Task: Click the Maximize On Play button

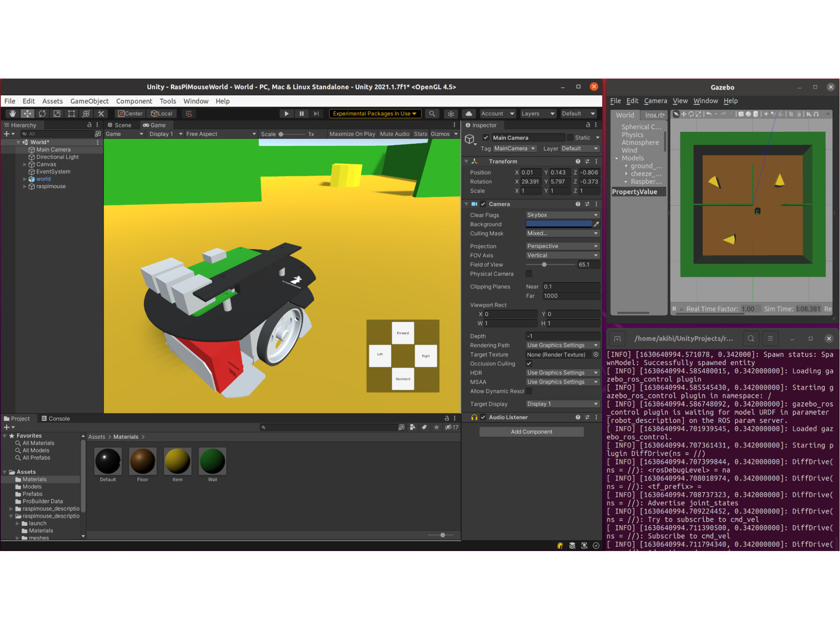Action: tap(352, 134)
